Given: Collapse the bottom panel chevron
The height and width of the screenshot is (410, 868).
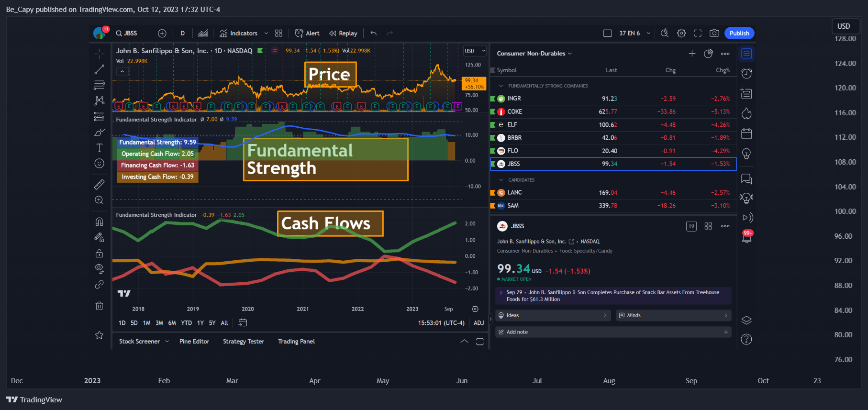Looking at the screenshot, I should pyautogui.click(x=464, y=342).
